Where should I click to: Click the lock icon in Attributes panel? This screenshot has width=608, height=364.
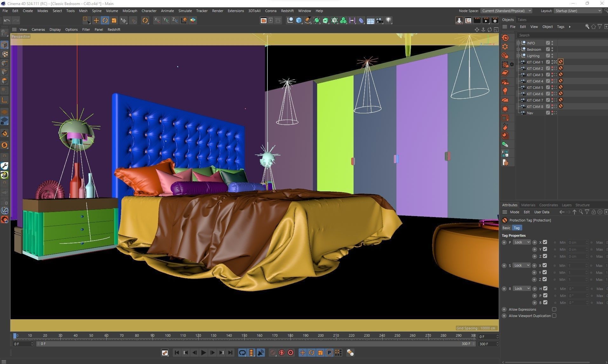pyautogui.click(x=593, y=212)
